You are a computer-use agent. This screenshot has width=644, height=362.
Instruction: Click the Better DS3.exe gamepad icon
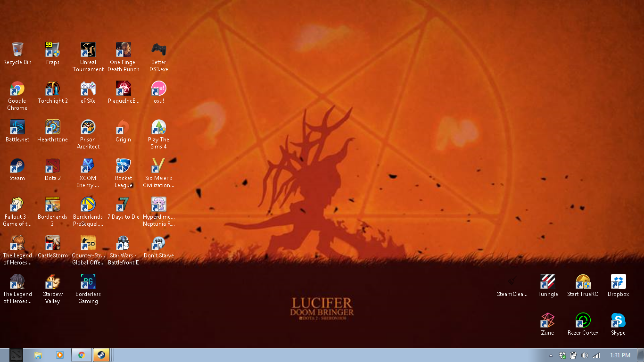[x=158, y=49]
